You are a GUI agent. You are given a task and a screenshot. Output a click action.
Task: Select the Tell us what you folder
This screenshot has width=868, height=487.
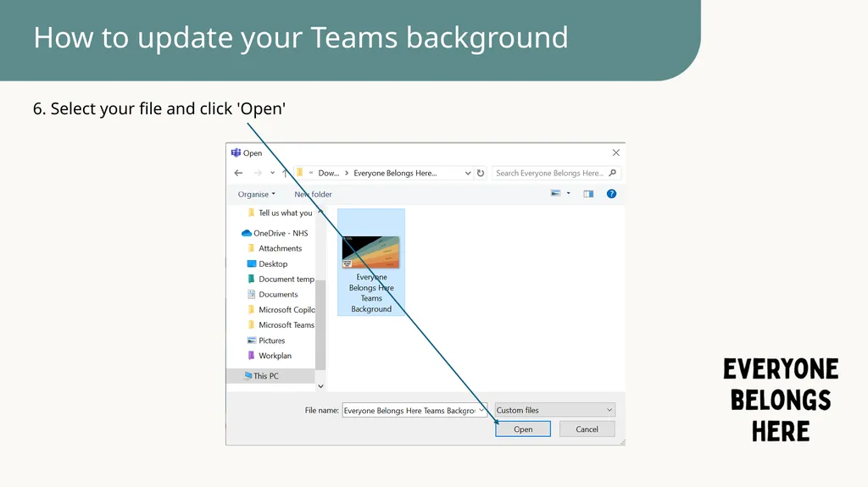[280, 213]
